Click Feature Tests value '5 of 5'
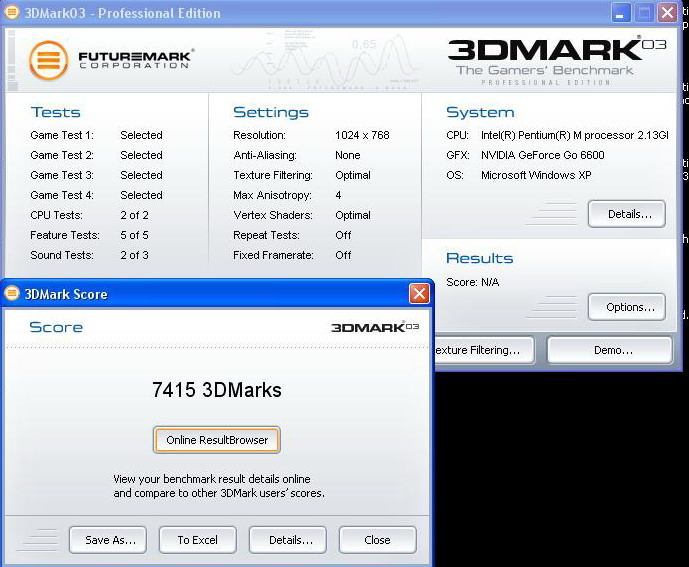 (x=134, y=235)
